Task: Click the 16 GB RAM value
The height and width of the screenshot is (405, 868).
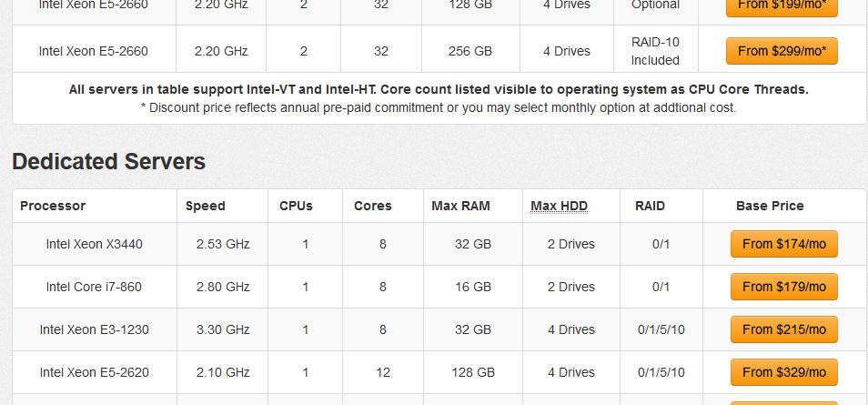Action: coord(473,287)
